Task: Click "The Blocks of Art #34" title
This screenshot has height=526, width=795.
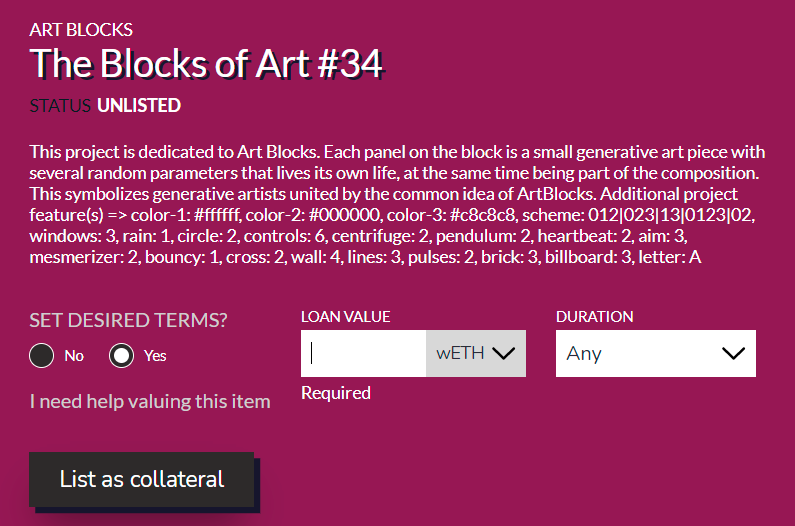Action: click(x=206, y=64)
